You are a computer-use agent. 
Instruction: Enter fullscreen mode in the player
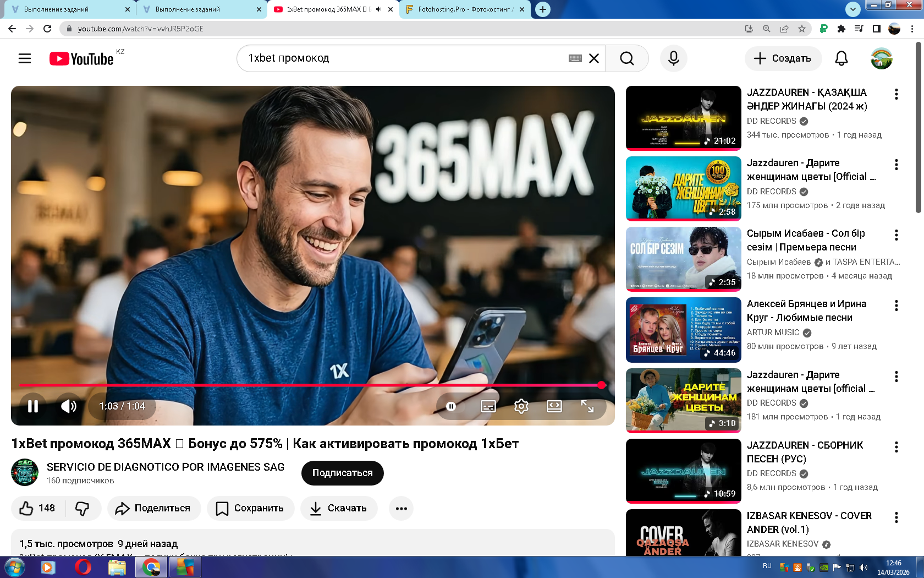point(587,406)
